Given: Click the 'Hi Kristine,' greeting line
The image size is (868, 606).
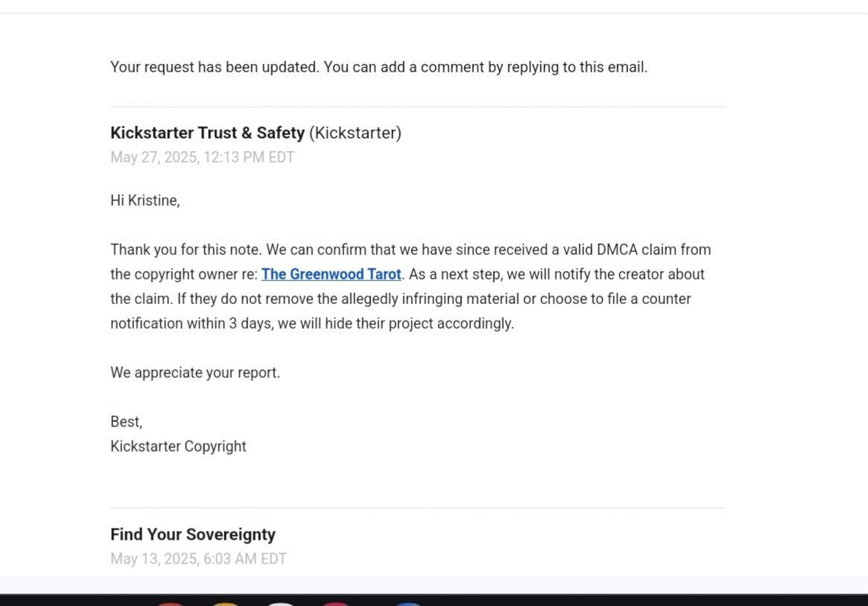Looking at the screenshot, I should (145, 201).
